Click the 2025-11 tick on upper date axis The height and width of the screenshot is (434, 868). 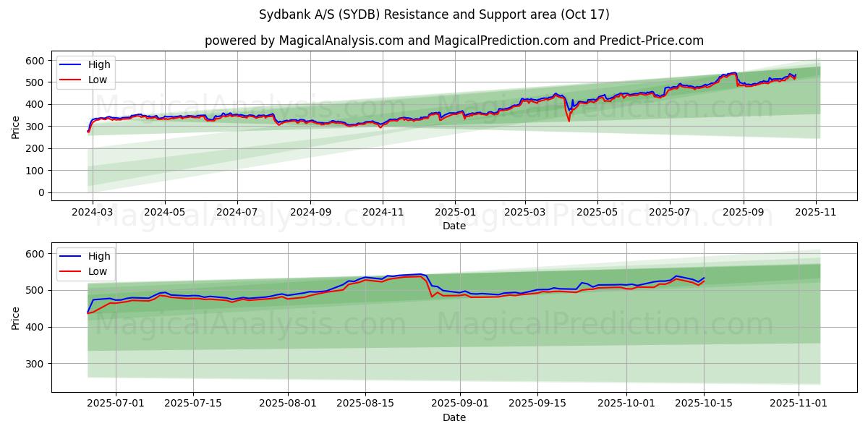coord(816,213)
